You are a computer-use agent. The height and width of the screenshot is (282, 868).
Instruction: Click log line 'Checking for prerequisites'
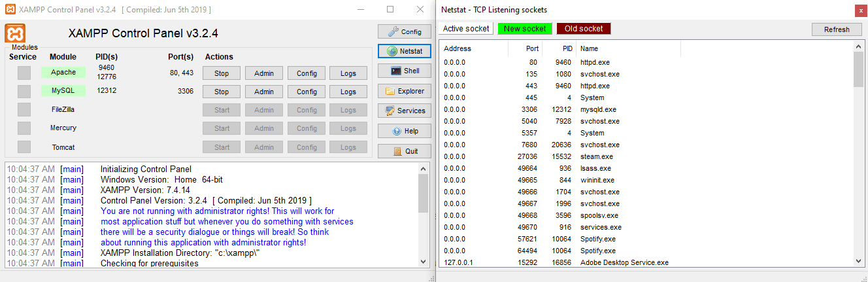(x=149, y=263)
